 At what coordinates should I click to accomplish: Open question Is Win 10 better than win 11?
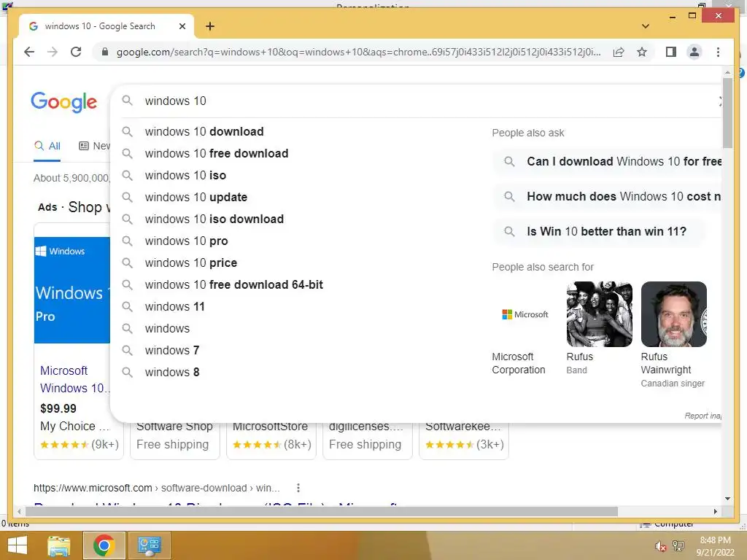point(600,231)
